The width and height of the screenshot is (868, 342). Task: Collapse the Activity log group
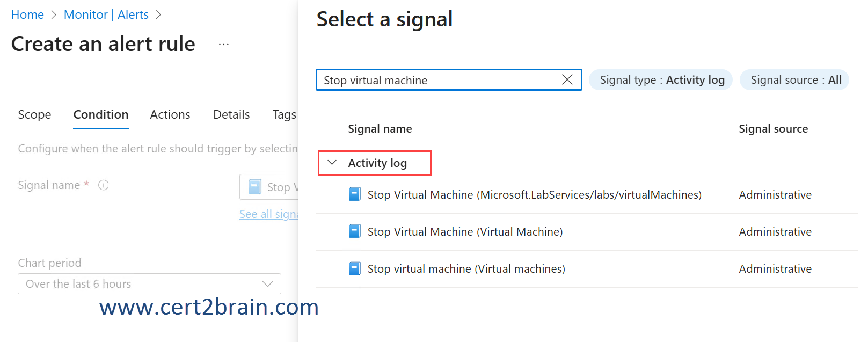[332, 163]
